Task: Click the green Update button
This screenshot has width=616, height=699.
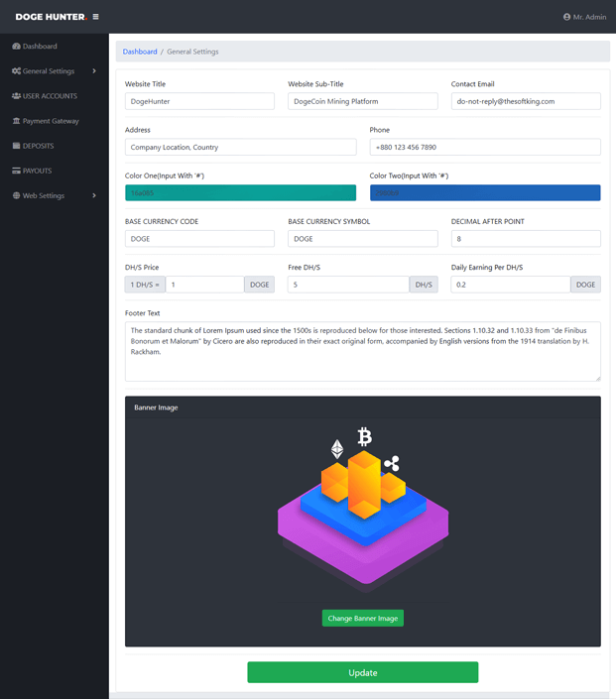Action: click(363, 672)
